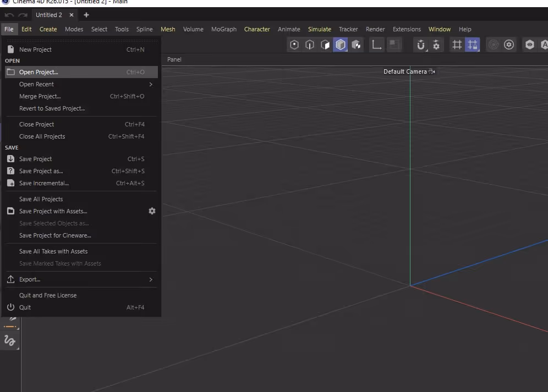Toggle the Workplane grid icon
This screenshot has height=392, width=548.
457,45
